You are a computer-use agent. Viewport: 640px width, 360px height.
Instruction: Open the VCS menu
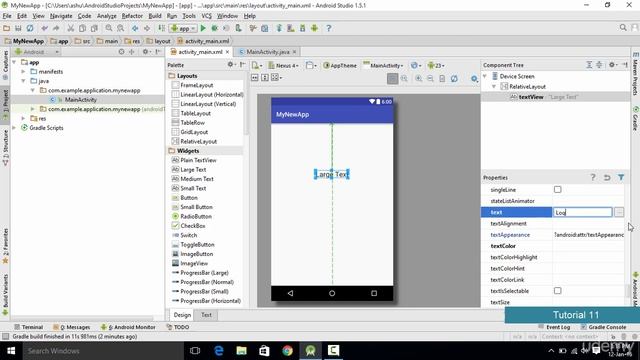[207, 16]
